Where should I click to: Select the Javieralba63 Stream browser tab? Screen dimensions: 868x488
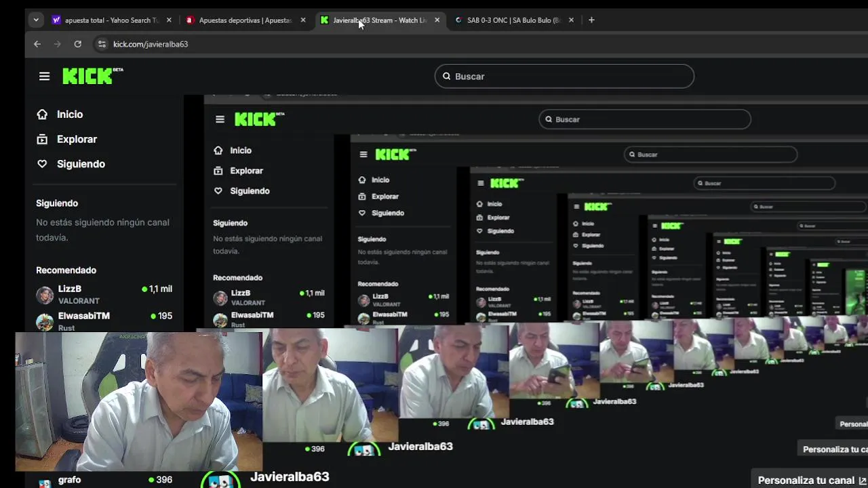(380, 20)
